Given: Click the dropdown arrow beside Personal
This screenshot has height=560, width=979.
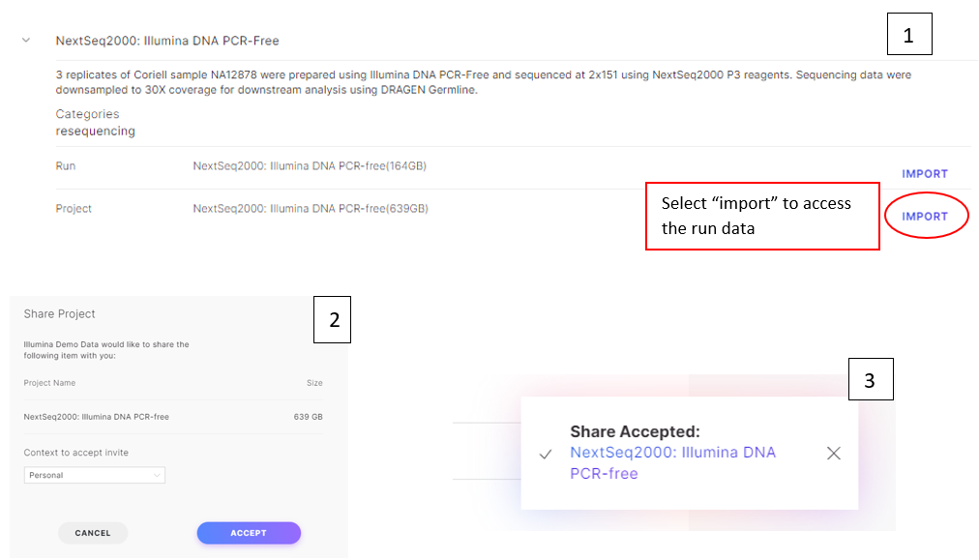Looking at the screenshot, I should click(157, 475).
